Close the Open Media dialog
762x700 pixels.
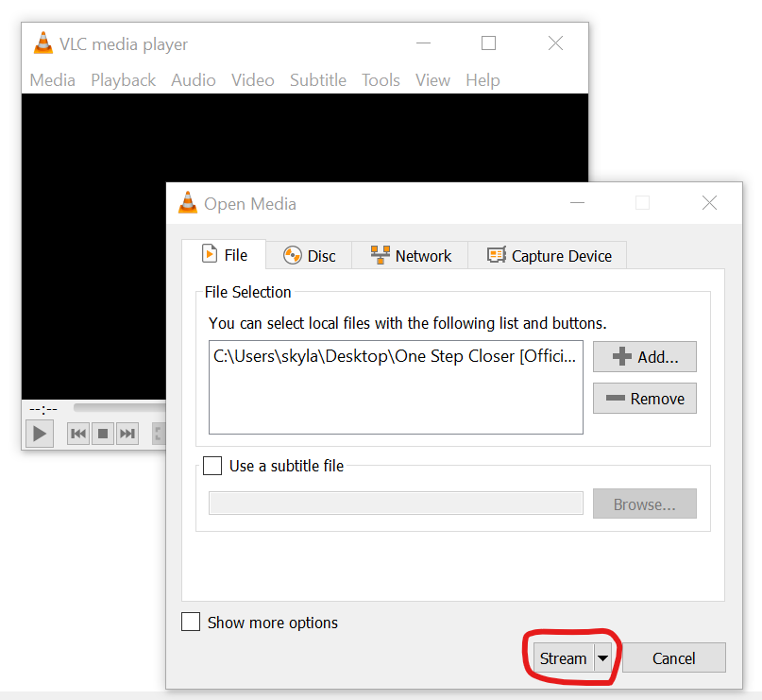[x=709, y=203]
